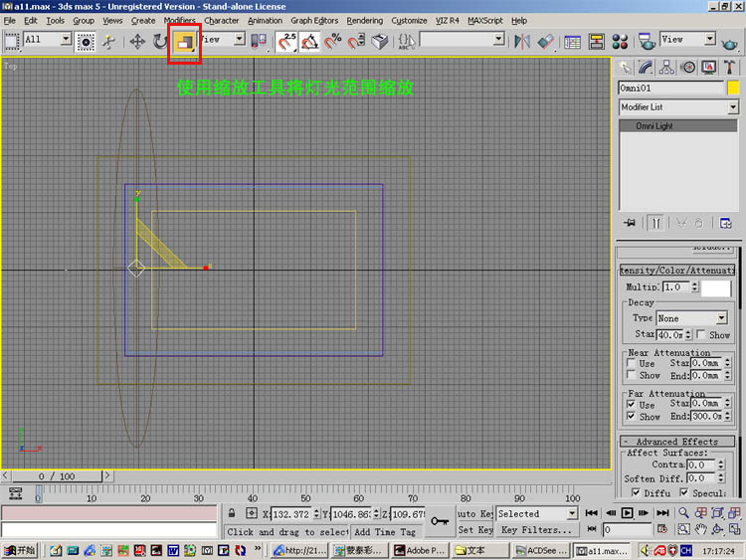Open the Rendering menu
The image size is (746, 560).
click(364, 20)
